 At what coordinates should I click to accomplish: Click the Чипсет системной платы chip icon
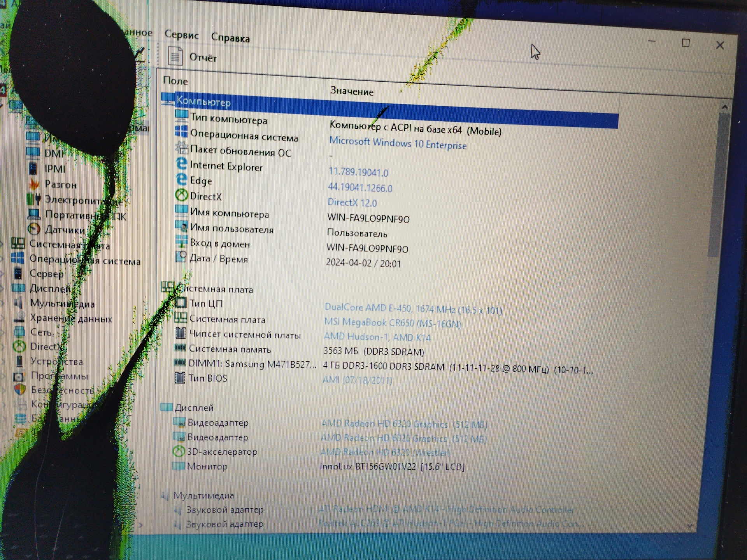coord(180,333)
